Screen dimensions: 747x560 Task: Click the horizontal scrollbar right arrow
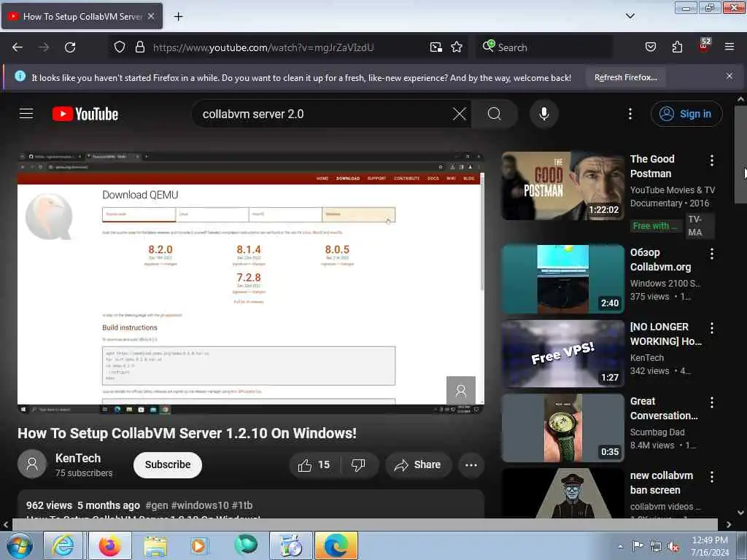click(729, 524)
